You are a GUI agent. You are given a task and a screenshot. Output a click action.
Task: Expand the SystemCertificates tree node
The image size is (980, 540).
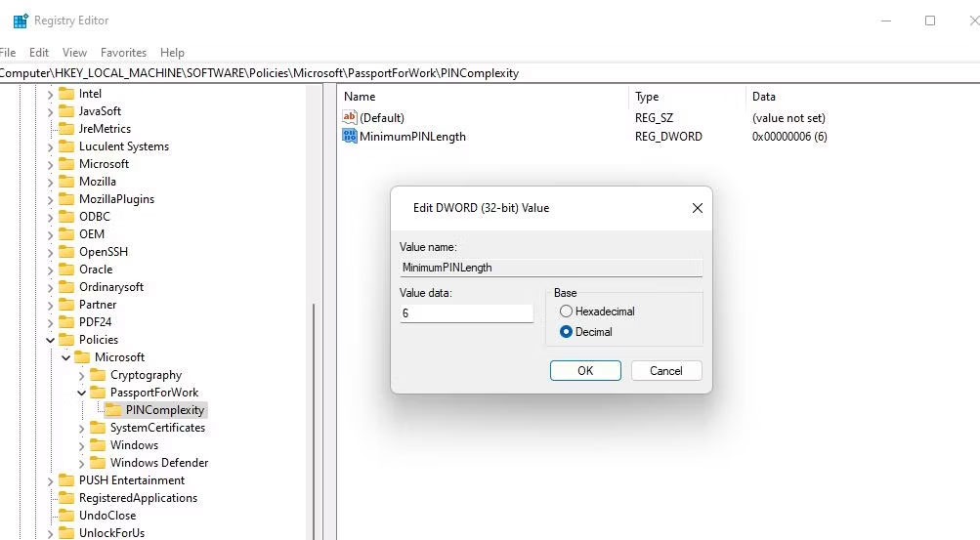tap(82, 428)
